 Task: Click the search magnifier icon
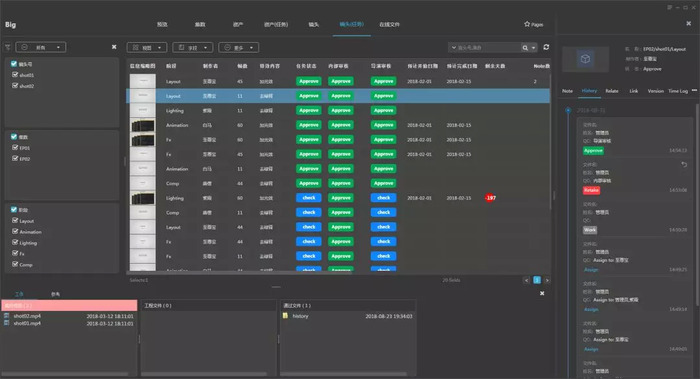[525, 48]
